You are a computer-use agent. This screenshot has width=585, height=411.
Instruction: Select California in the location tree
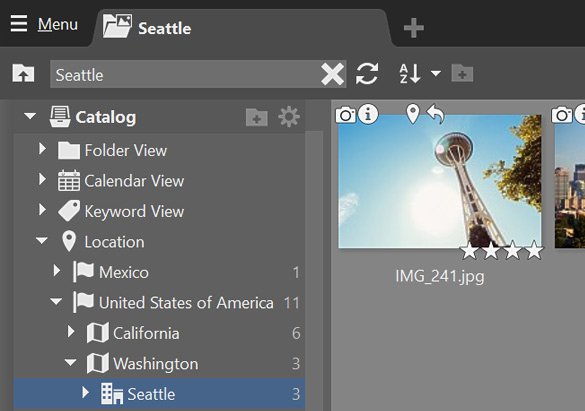(x=146, y=333)
